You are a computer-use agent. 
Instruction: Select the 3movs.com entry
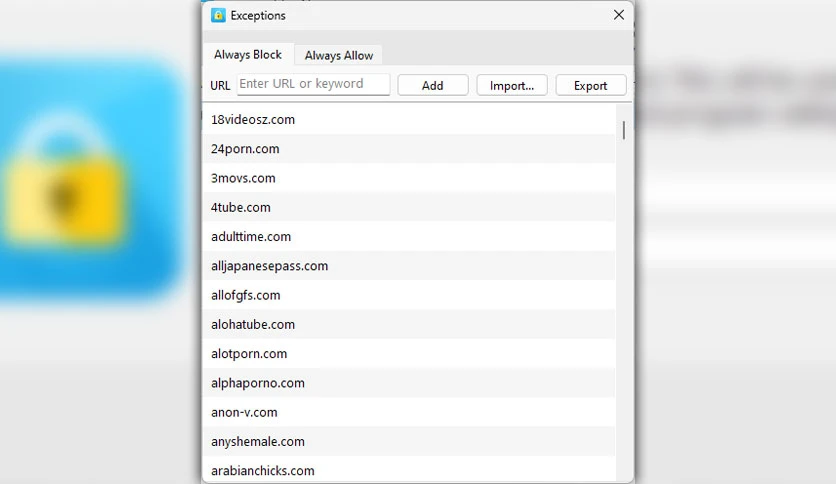point(409,178)
